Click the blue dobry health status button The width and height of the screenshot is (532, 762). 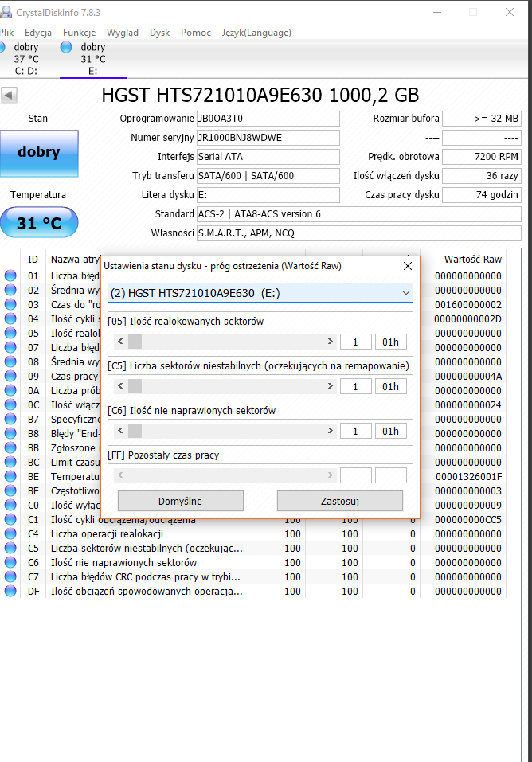[39, 153]
